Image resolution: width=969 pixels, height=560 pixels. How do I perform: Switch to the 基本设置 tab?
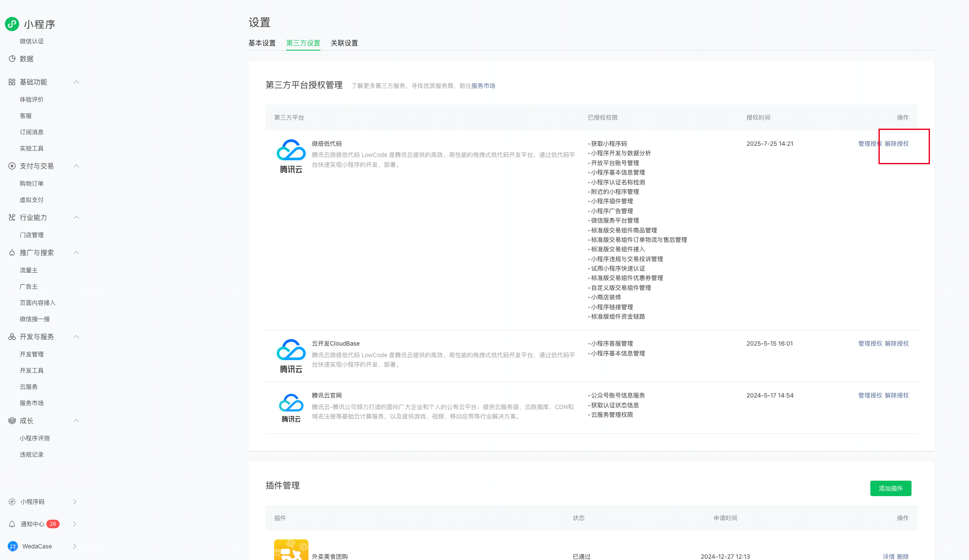click(262, 43)
